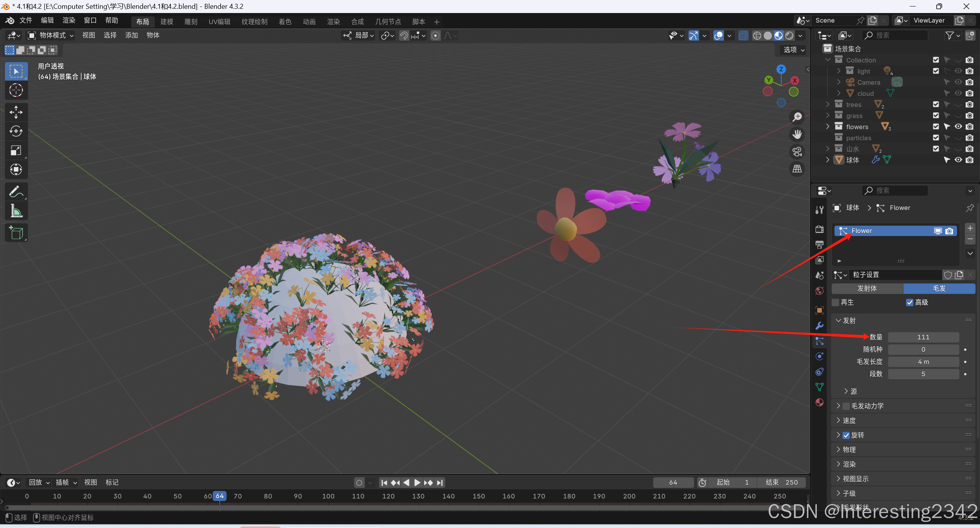980x528 pixels.
Task: Open the Material properties tab icon
Action: (820, 402)
